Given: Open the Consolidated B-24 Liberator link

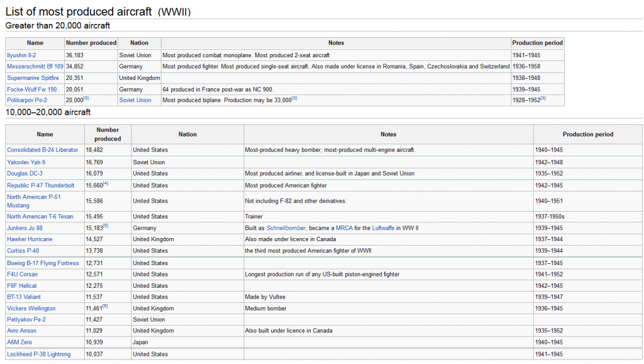Looking at the screenshot, I should click(42, 150).
